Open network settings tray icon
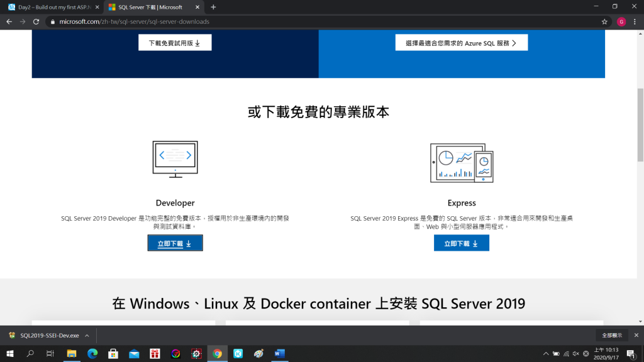Image resolution: width=644 pixels, height=362 pixels. 567,353
